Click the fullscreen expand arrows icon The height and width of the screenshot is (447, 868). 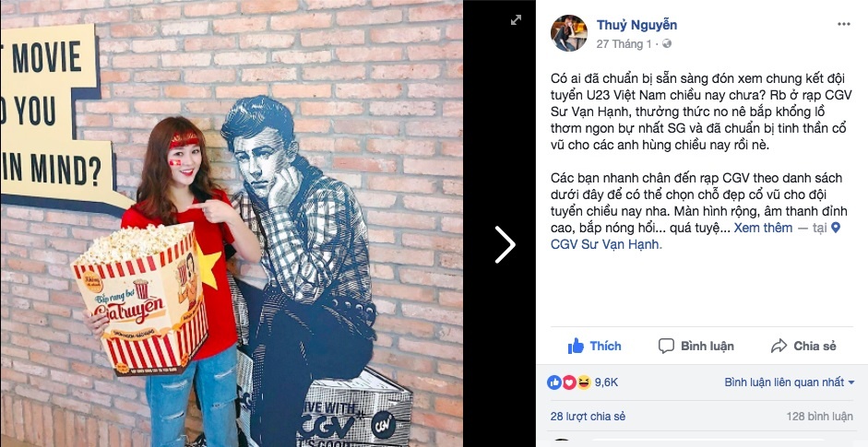coord(516,19)
